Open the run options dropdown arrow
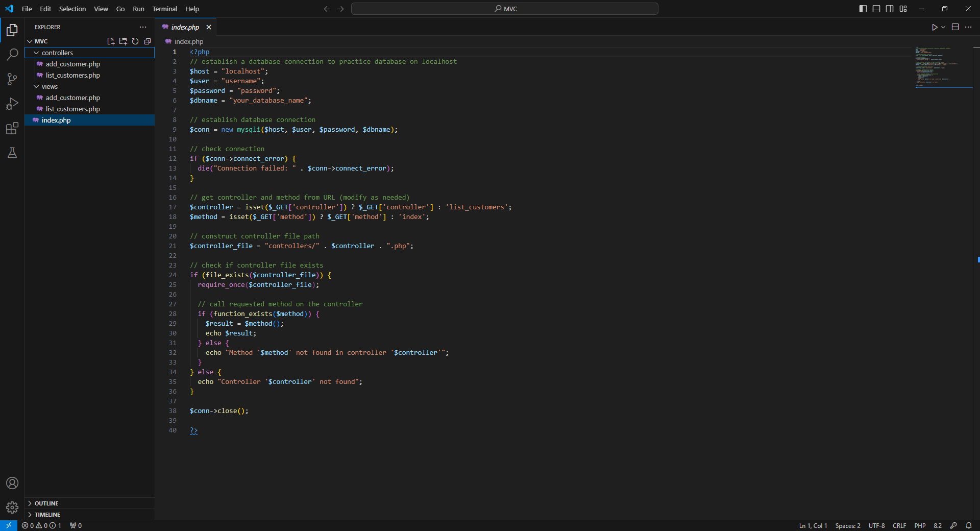Viewport: 980px width, 531px height. point(943,27)
